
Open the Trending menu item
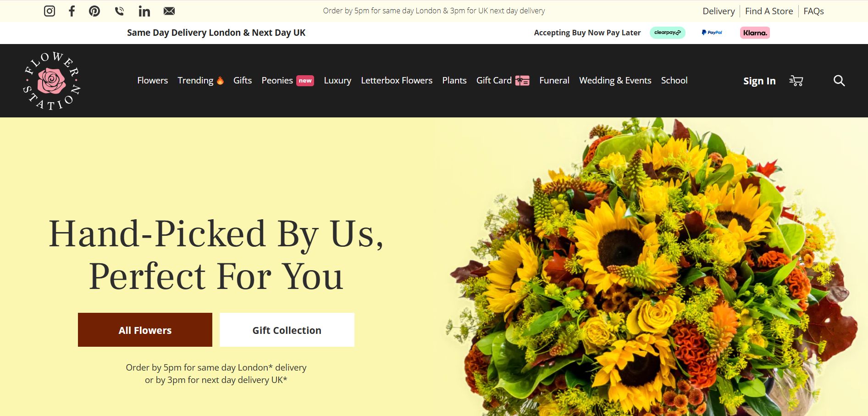[x=201, y=80]
